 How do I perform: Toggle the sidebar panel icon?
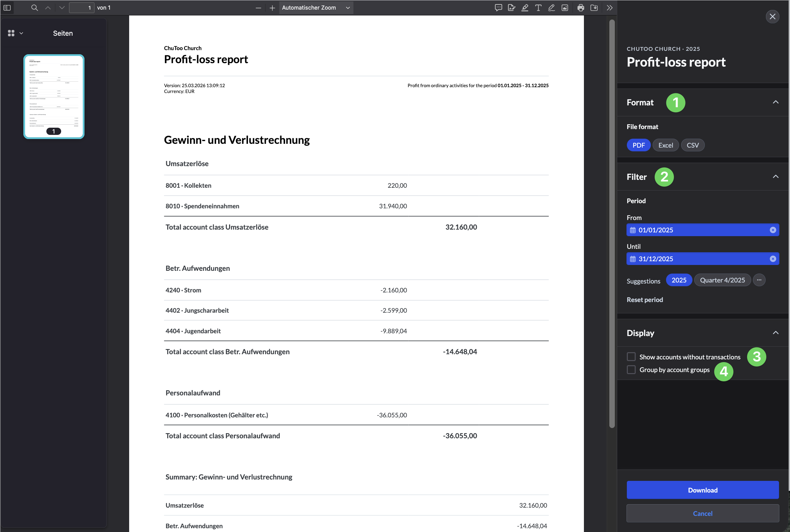click(x=7, y=8)
